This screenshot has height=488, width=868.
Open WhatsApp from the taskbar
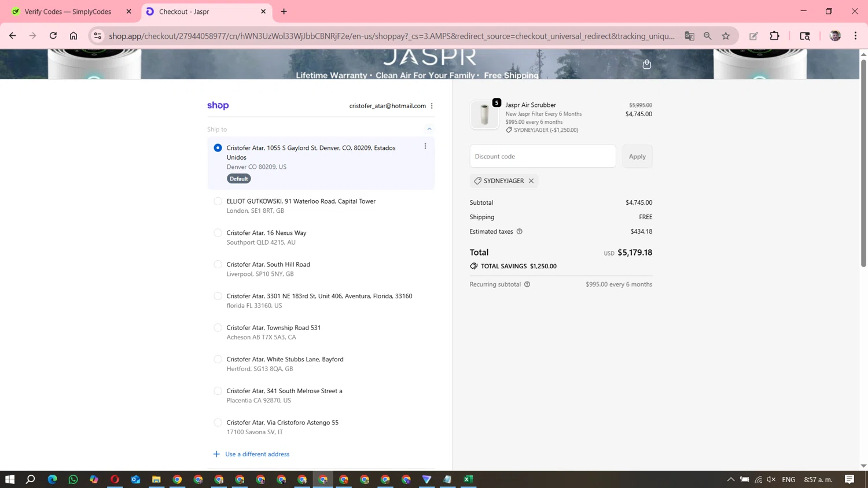(x=73, y=479)
